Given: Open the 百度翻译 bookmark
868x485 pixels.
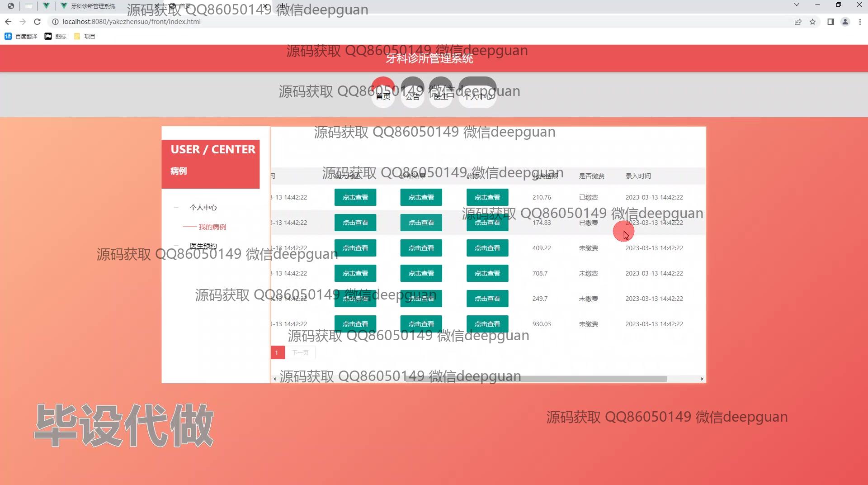Looking at the screenshot, I should (21, 36).
